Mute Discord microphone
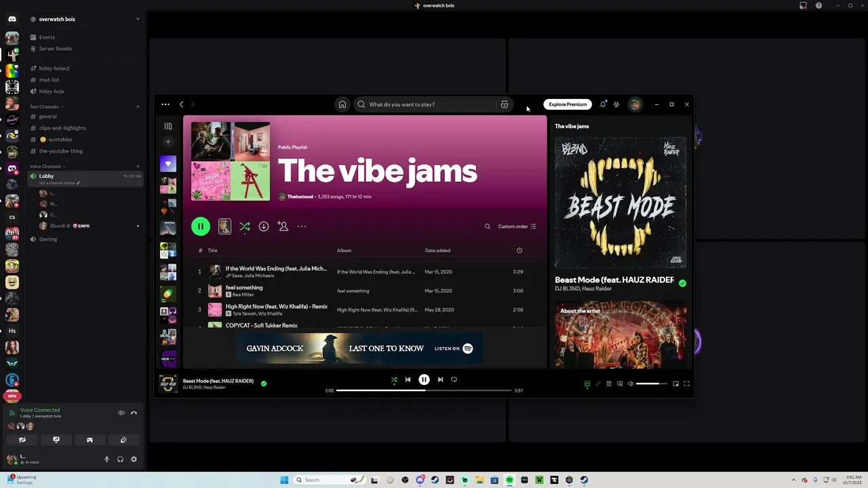This screenshot has width=868, height=488. (106, 459)
